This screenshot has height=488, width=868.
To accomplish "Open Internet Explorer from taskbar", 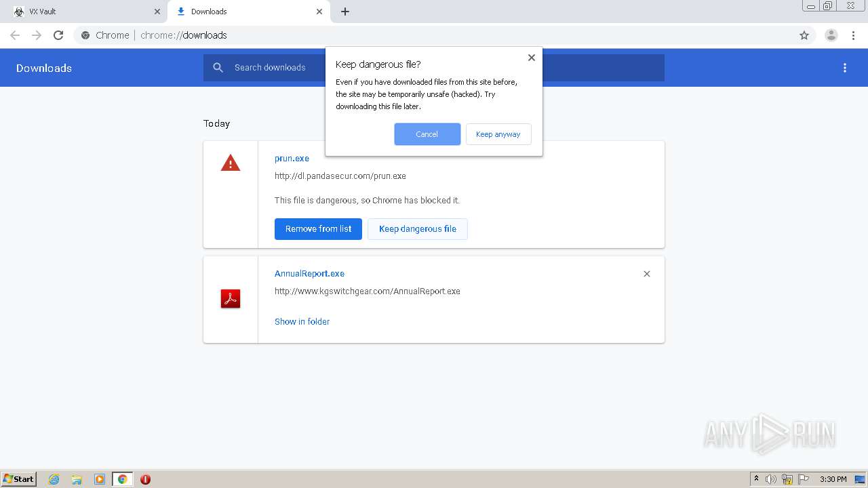I will coord(54,479).
